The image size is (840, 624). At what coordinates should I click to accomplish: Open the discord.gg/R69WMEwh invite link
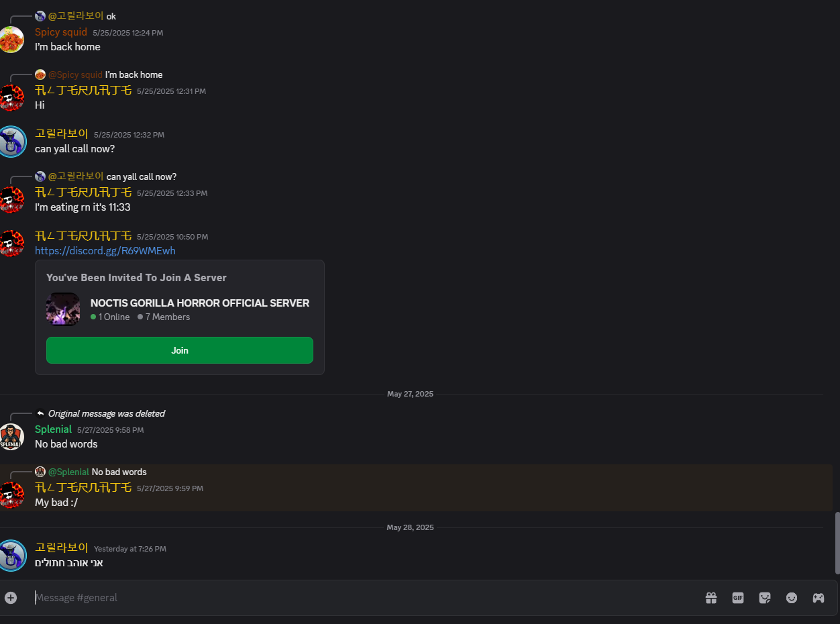tap(105, 251)
